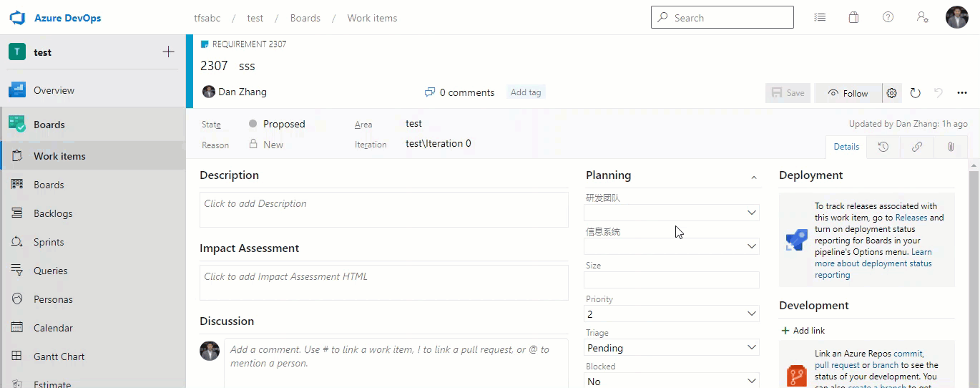Click the Overview sidebar icon
Screen dimensions: 980x388
(x=17, y=90)
